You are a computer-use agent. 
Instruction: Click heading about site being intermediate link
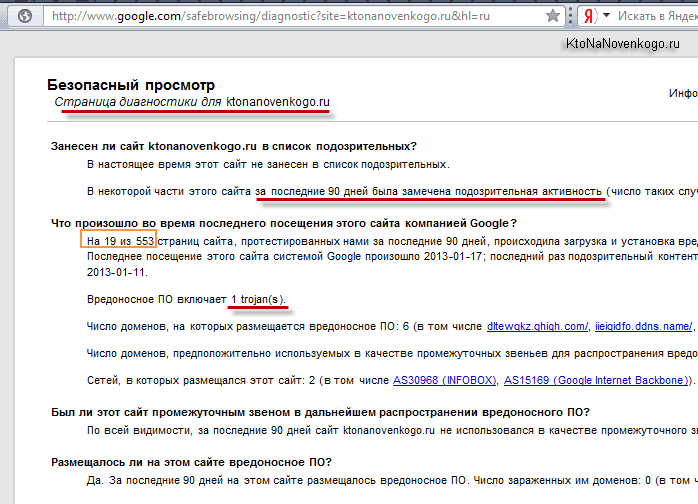320,412
